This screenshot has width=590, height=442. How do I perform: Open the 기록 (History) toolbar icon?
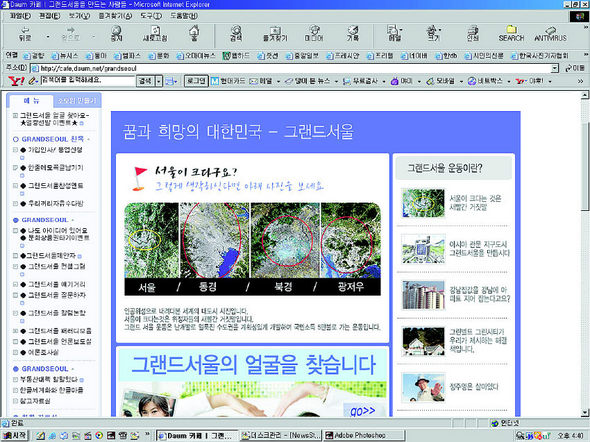click(353, 34)
